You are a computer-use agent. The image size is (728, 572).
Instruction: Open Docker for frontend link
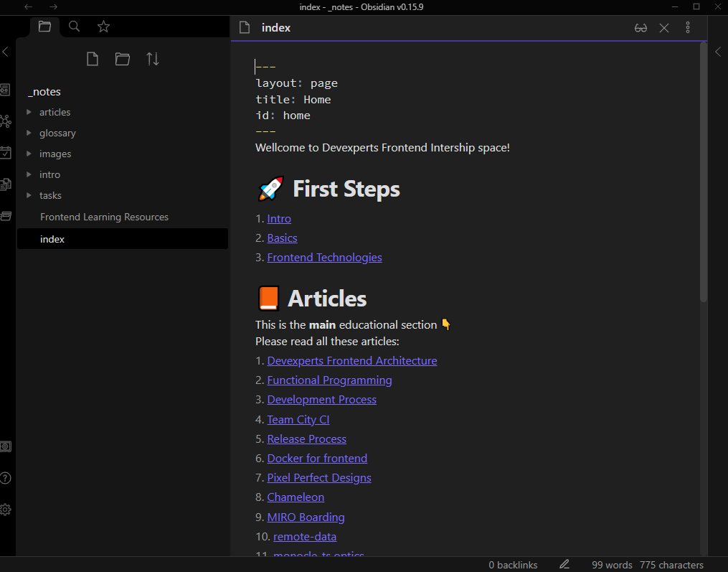pyautogui.click(x=317, y=459)
